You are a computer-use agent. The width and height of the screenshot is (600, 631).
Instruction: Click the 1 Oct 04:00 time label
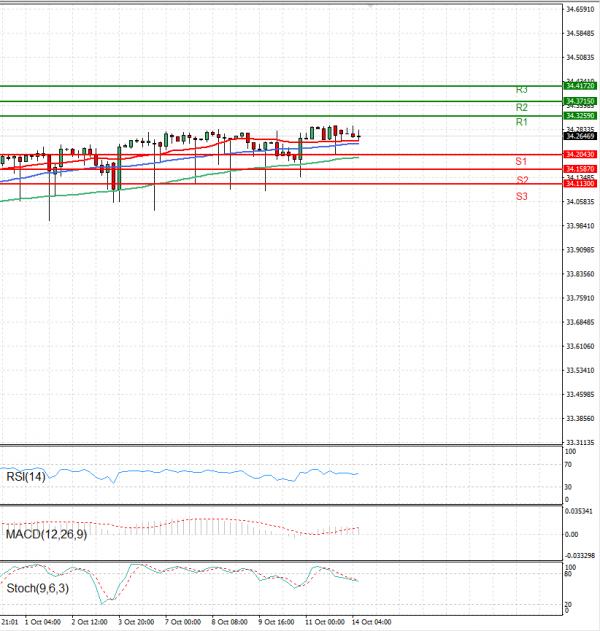tap(43, 622)
